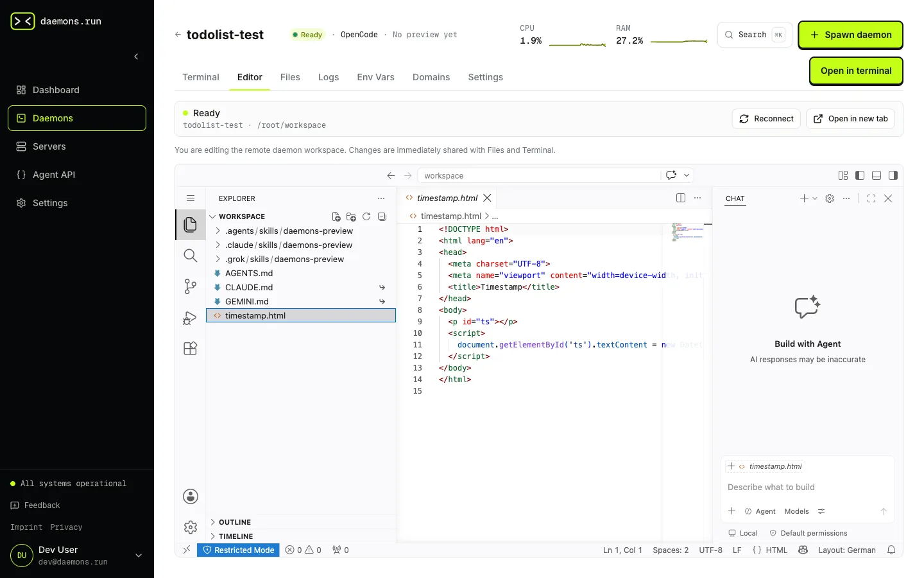The height and width of the screenshot is (578, 924).
Task: Click the Spawn daemon button
Action: (x=850, y=35)
